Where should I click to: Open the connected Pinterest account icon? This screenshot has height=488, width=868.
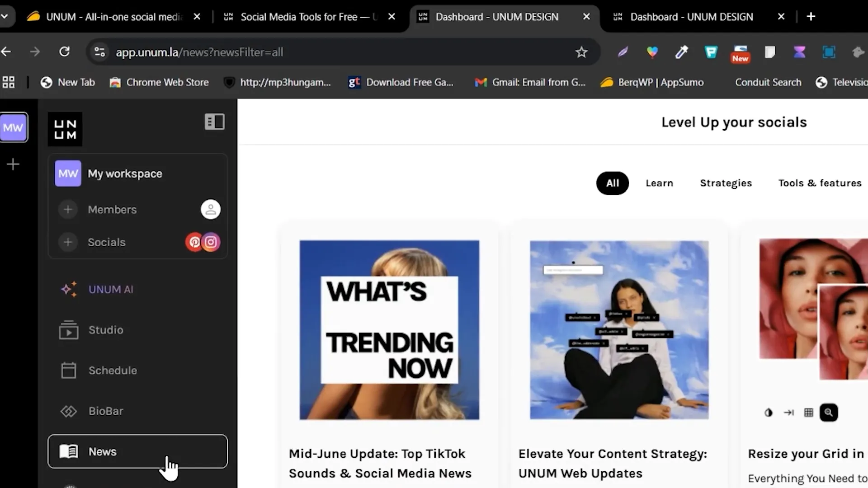193,242
